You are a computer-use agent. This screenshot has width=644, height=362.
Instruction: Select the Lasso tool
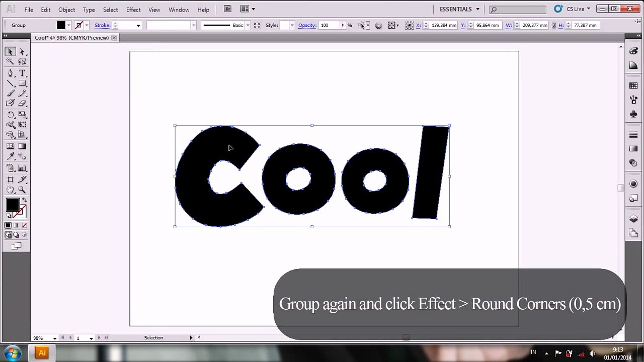click(x=22, y=61)
